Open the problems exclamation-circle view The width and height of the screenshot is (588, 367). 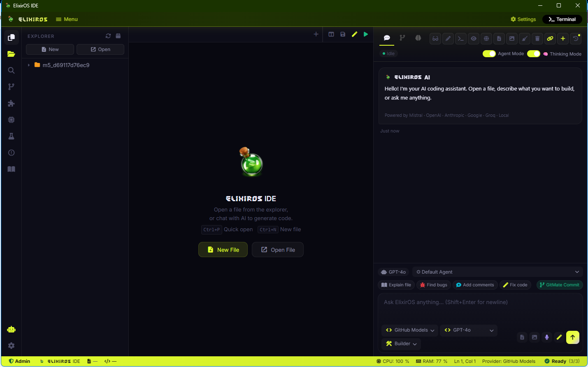pyautogui.click(x=11, y=153)
